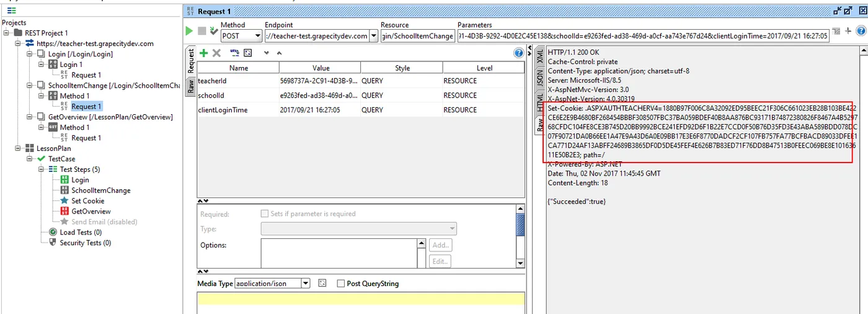Viewport: 868px width, 314px height.
Task: Open help icon at request toolbar end
Action: 861,30
